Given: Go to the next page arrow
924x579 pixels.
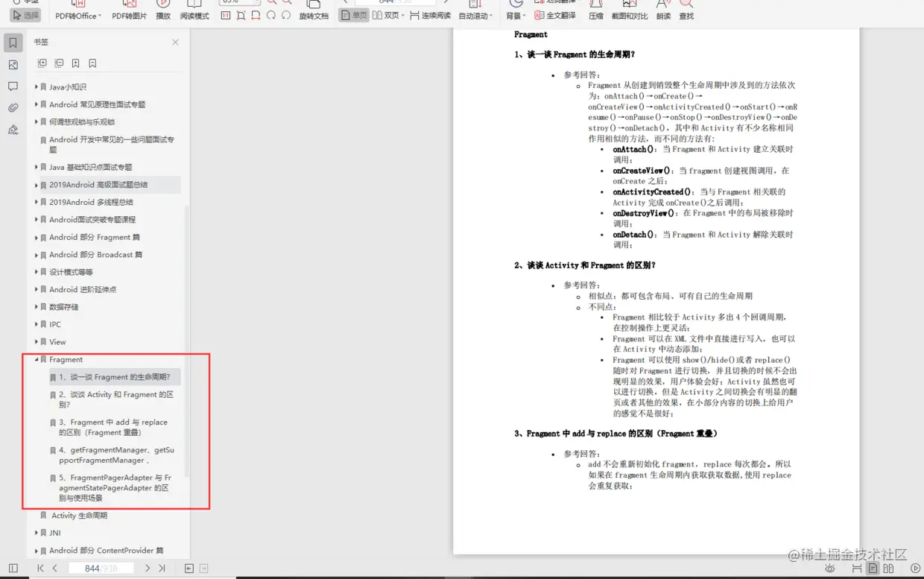Looking at the screenshot, I should (x=148, y=569).
